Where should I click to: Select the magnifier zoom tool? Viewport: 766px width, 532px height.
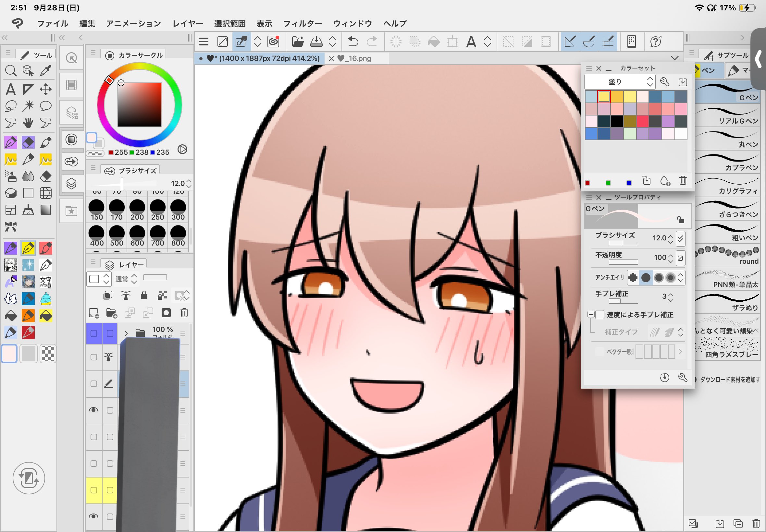pos(11,71)
